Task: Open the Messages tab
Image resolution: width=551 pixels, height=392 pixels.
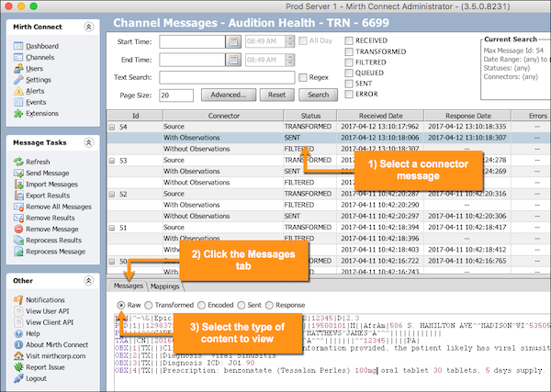Action: click(128, 286)
